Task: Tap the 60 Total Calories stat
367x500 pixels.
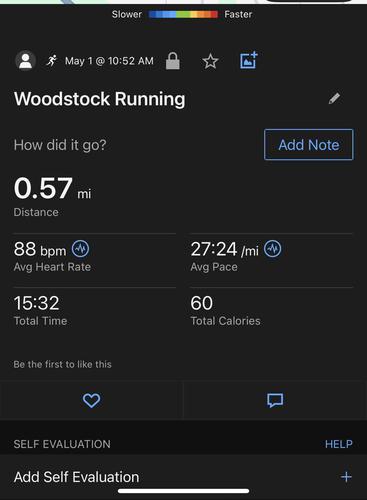Action: click(x=225, y=310)
